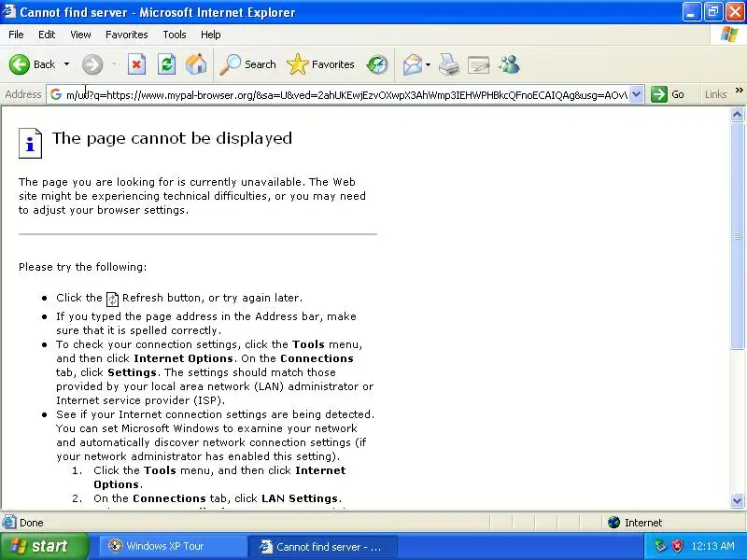Click the network tray icon

660,546
